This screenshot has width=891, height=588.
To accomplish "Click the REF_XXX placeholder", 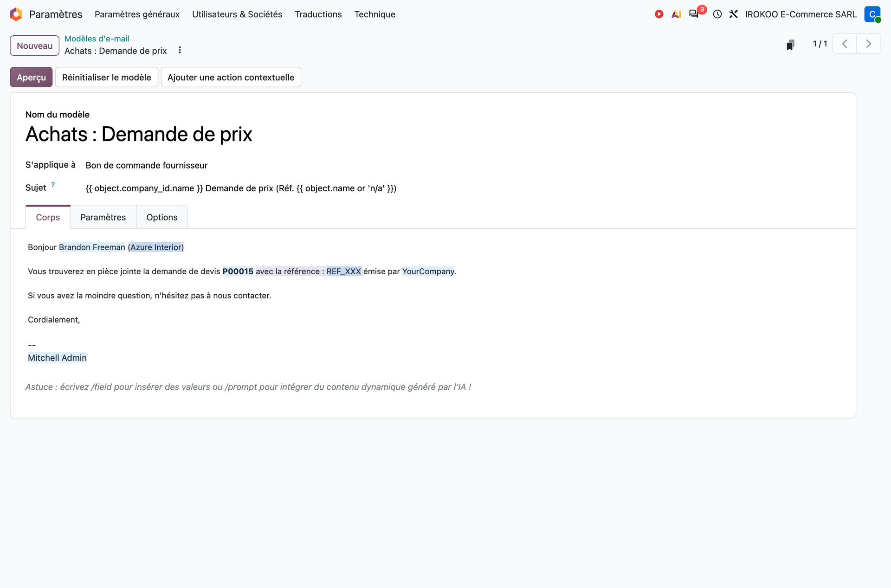I will click(x=343, y=271).
